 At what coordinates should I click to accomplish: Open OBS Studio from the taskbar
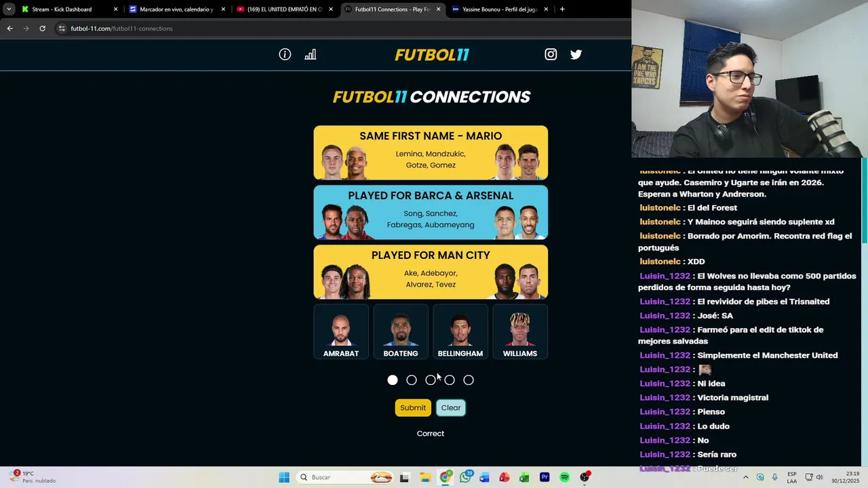pos(585,477)
